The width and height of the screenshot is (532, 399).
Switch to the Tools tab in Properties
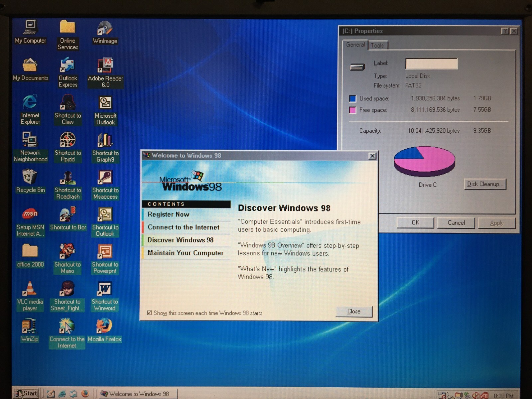coord(377,45)
